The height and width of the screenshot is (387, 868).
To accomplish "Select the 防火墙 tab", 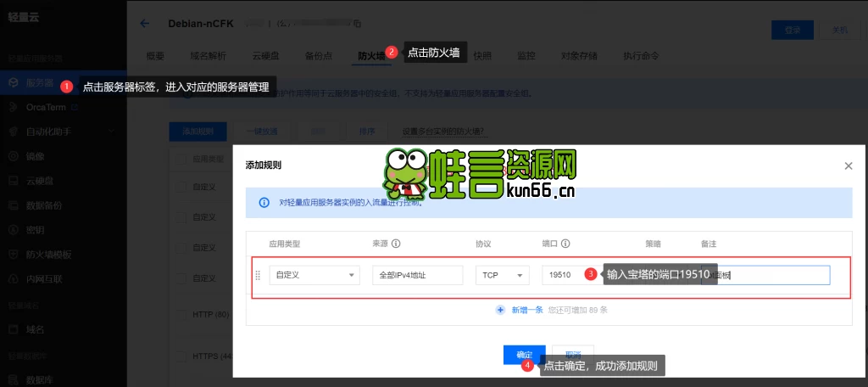I will point(371,55).
